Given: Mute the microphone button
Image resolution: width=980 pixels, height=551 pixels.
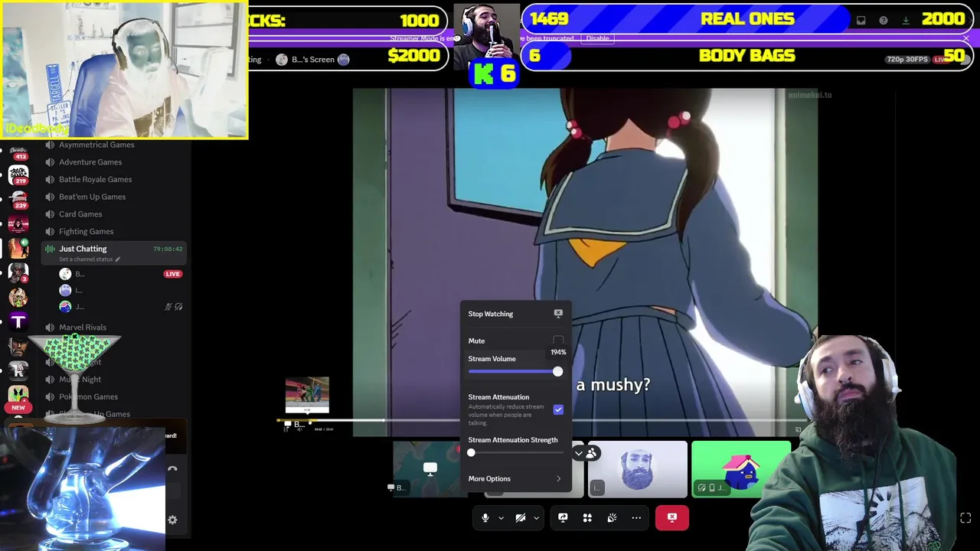Looking at the screenshot, I should click(485, 518).
